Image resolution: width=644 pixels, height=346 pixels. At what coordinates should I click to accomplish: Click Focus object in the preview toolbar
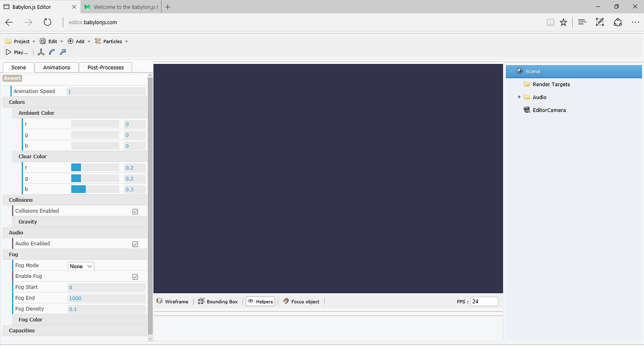tap(301, 301)
